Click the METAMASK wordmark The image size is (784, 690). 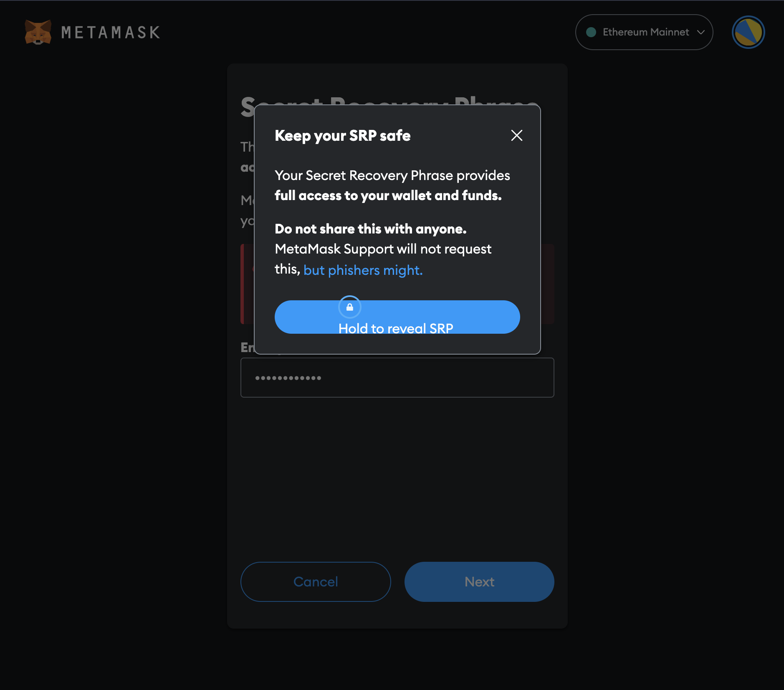click(110, 32)
